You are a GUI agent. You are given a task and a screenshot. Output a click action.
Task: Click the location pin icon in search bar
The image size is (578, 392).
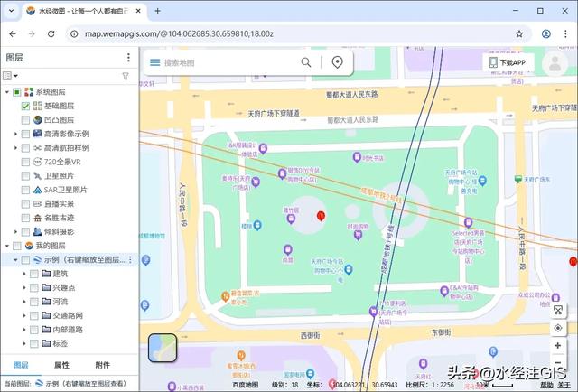point(337,62)
